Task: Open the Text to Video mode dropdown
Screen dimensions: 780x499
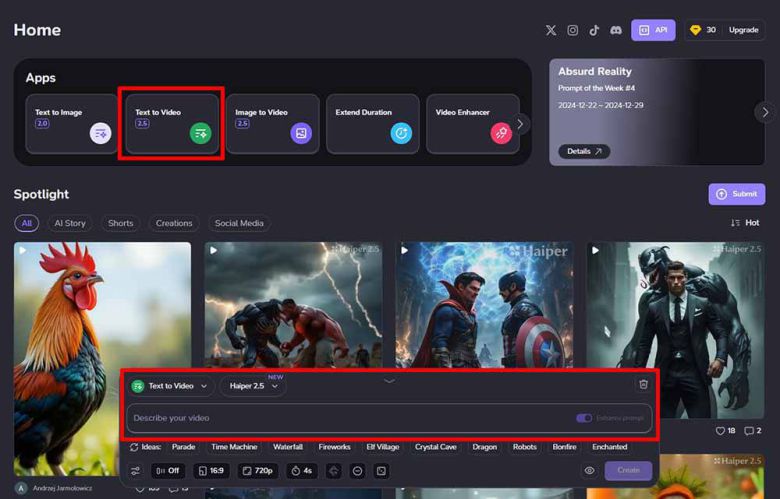Action: point(172,386)
